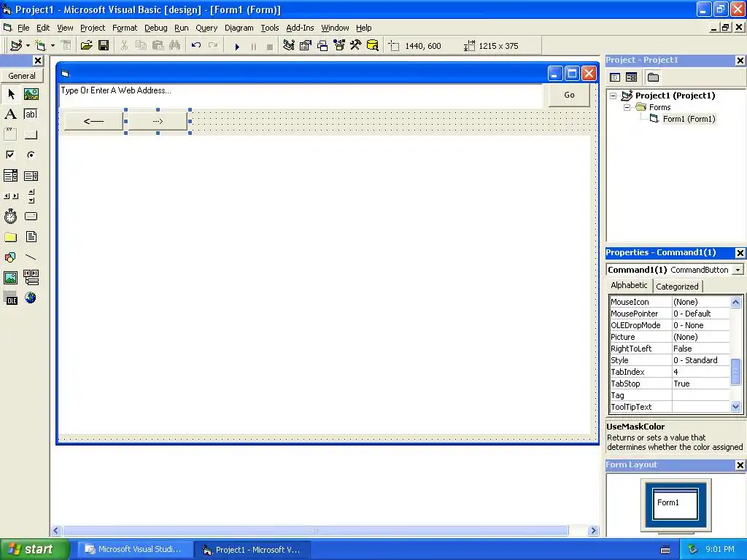The image size is (747, 560).
Task: Select the Timer tool
Action: pos(10,216)
